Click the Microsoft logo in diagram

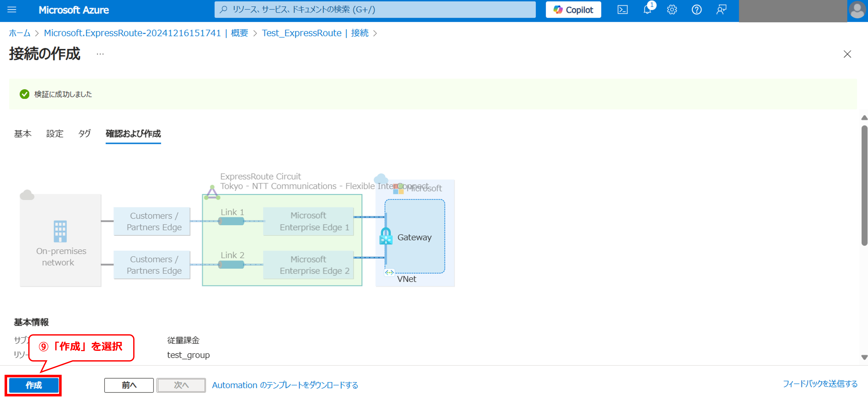398,189
